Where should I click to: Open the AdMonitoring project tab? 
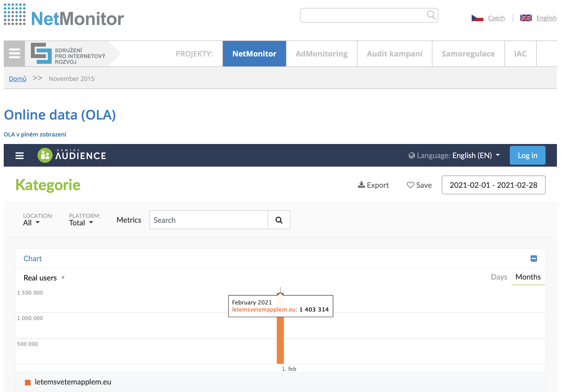tap(321, 54)
